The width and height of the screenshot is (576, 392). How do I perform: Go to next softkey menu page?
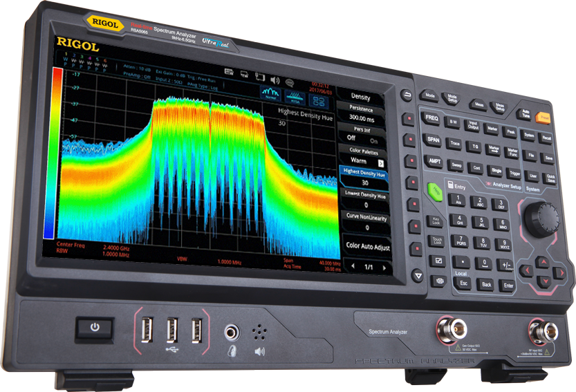[383, 267]
